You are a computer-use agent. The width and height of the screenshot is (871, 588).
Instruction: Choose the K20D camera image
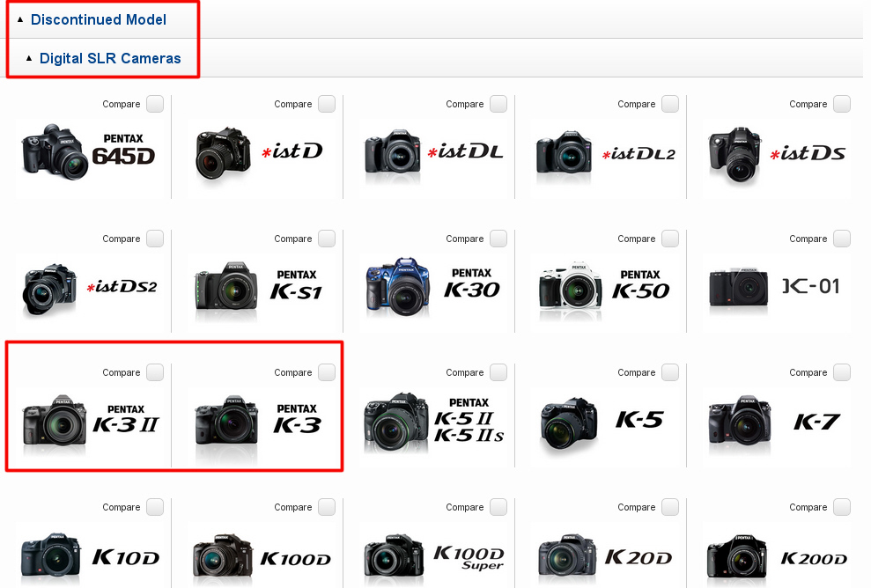coord(567,555)
